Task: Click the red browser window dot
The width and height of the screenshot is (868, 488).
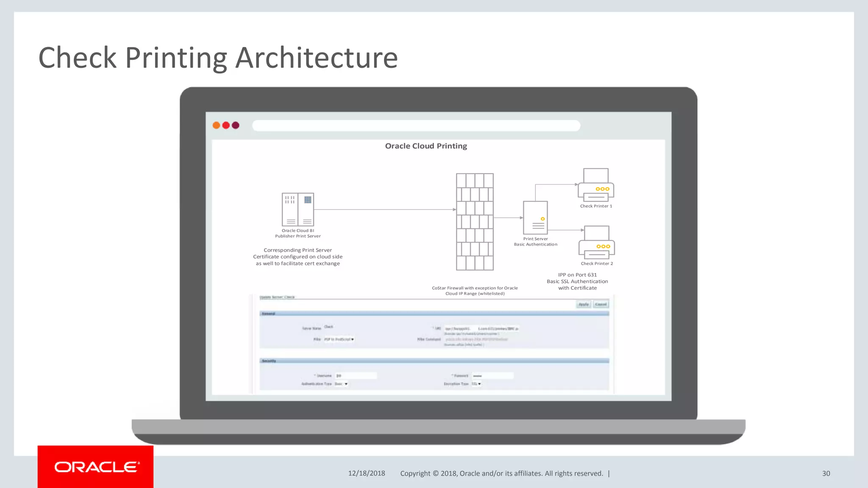Action: click(226, 125)
